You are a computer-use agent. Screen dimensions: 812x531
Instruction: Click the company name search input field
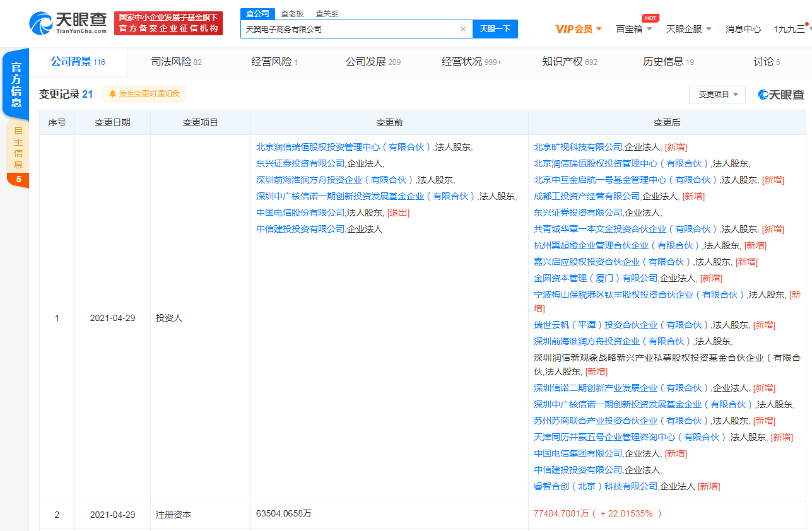coord(350,29)
